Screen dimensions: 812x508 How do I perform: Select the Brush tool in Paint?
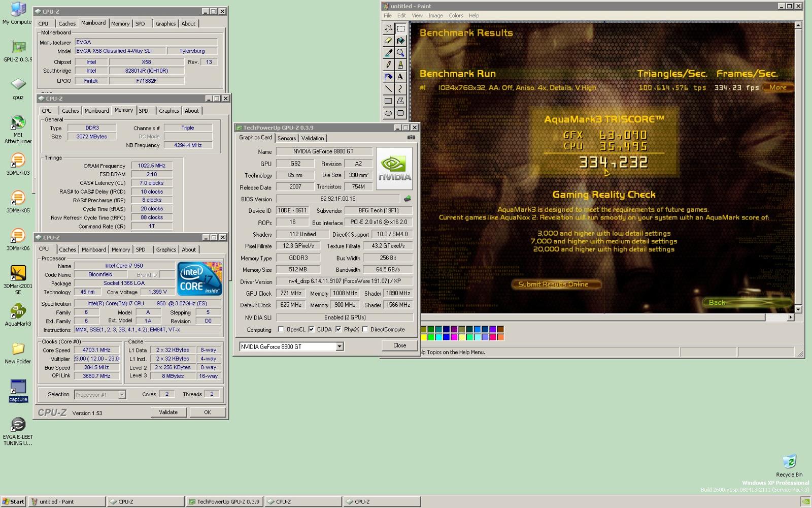400,65
